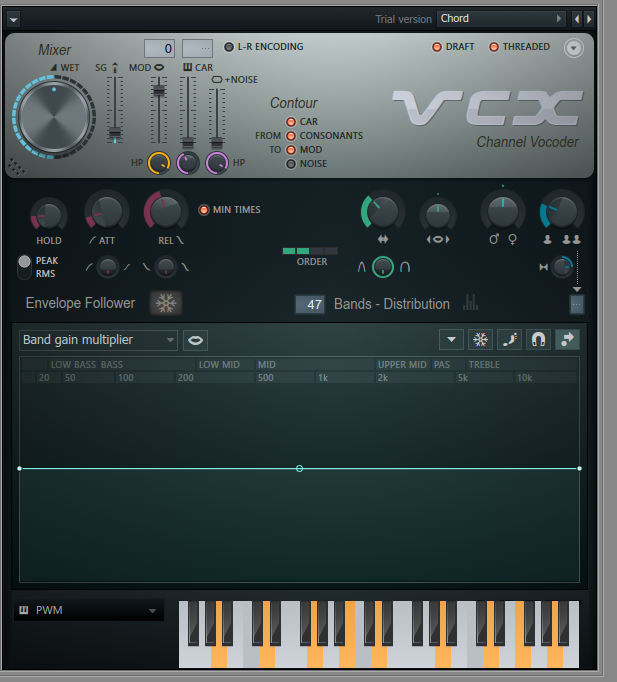Click the CAR level fader

coord(188,142)
